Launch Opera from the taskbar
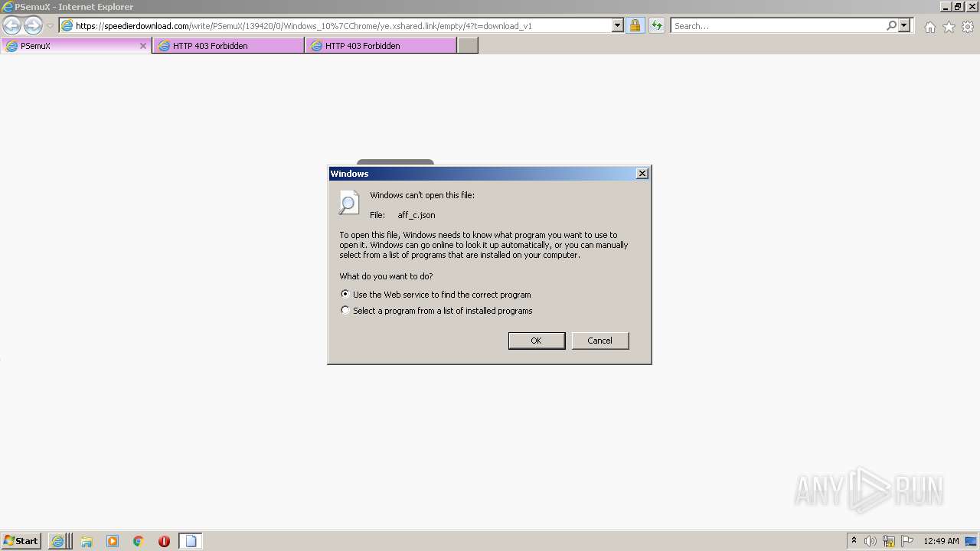 (x=164, y=541)
